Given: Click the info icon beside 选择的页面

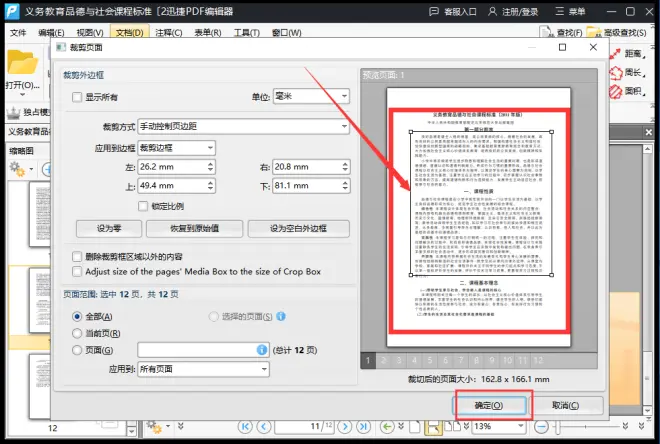Looking at the screenshot, I should 281,316.
